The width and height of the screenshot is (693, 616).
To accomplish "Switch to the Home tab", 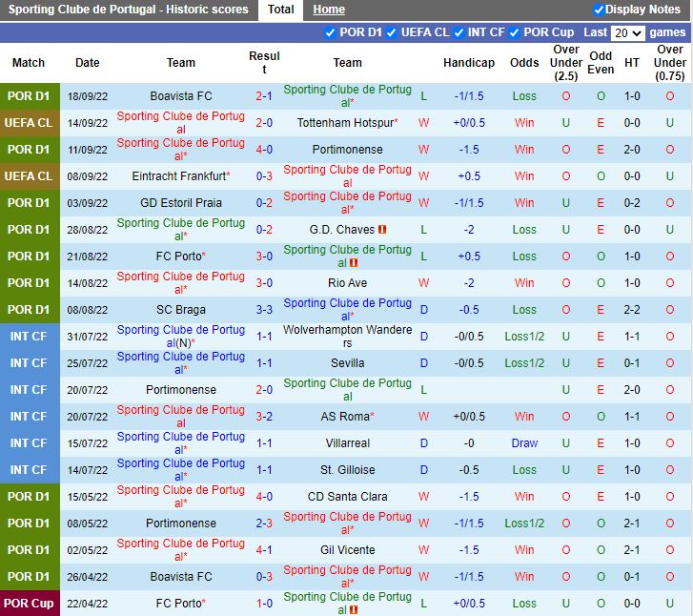I will [329, 10].
